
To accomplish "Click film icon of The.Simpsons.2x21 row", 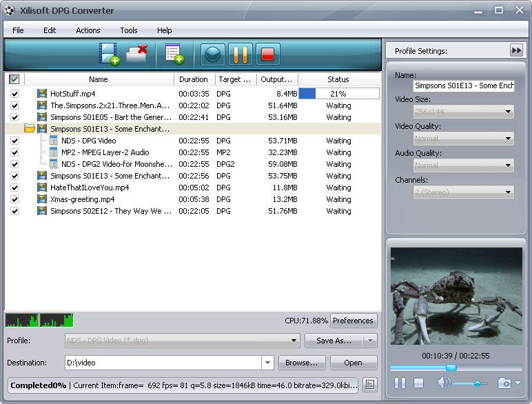I will pos(42,105).
